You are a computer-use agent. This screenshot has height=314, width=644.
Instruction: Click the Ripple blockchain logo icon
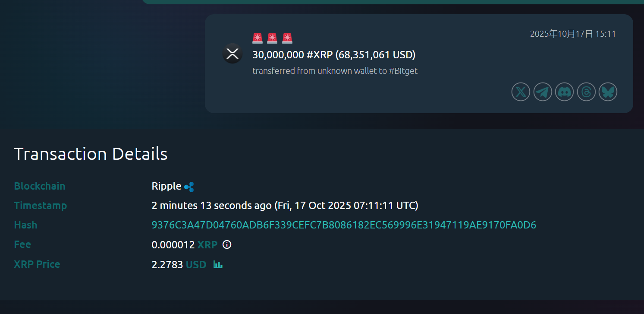189,187
